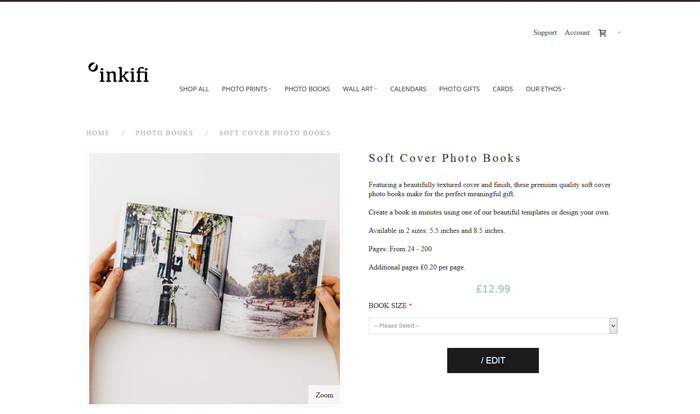Image resolution: width=700 pixels, height=414 pixels.
Task: Click the / EDIT button
Action: click(493, 360)
